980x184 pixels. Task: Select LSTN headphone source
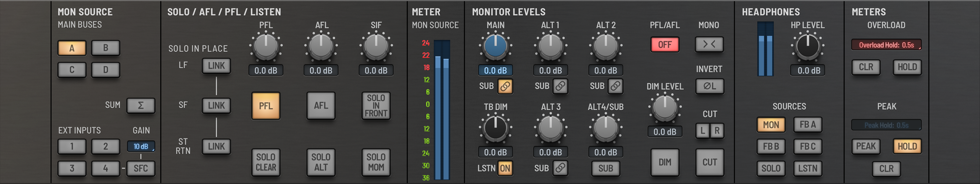808,168
